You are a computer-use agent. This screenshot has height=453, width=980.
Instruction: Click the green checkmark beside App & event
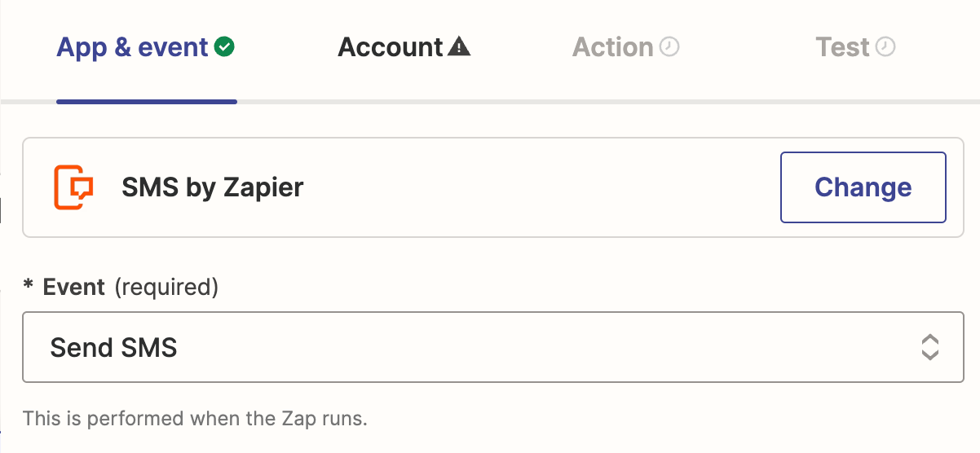[224, 47]
